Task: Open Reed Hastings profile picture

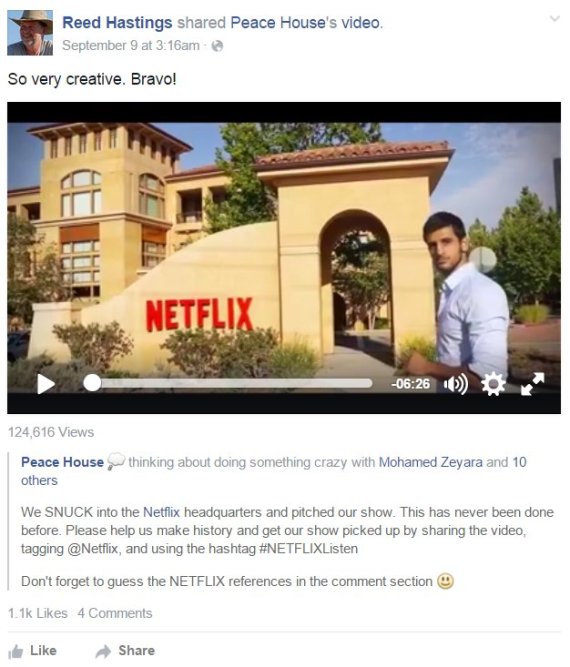Action: tap(30, 33)
